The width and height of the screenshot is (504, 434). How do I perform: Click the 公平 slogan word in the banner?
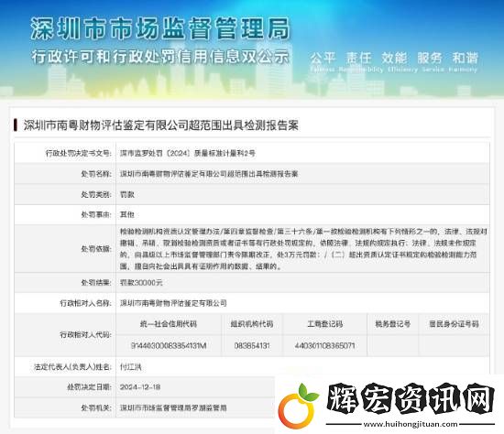[x=323, y=59]
